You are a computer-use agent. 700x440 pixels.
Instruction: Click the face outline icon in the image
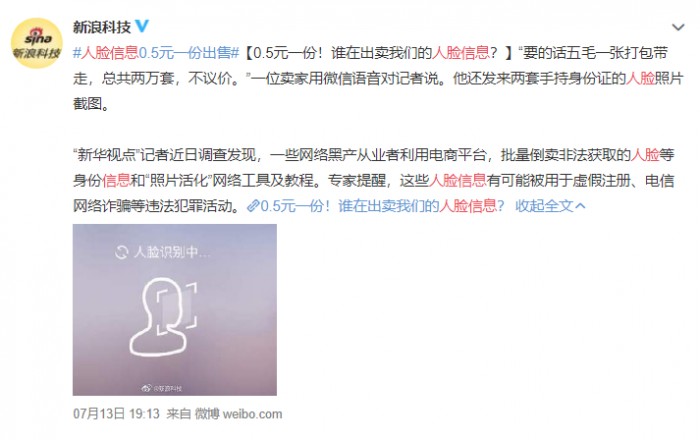[x=164, y=316]
